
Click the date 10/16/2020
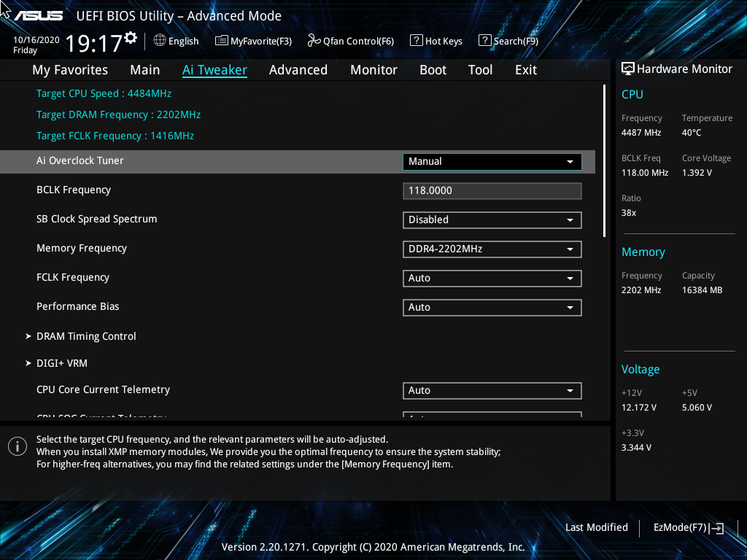36,40
